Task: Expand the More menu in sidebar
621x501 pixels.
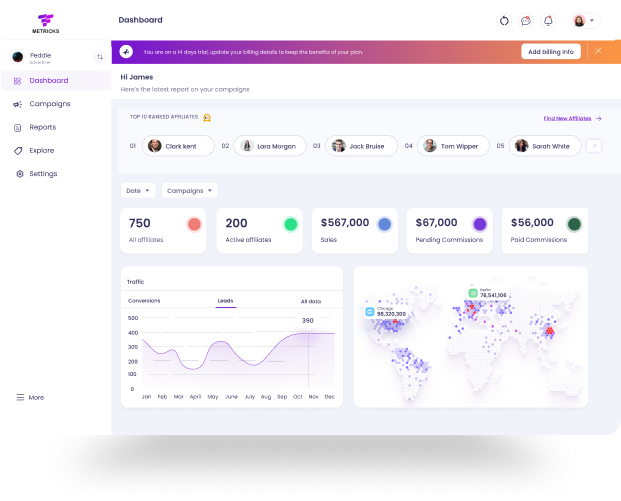Action: (x=30, y=397)
